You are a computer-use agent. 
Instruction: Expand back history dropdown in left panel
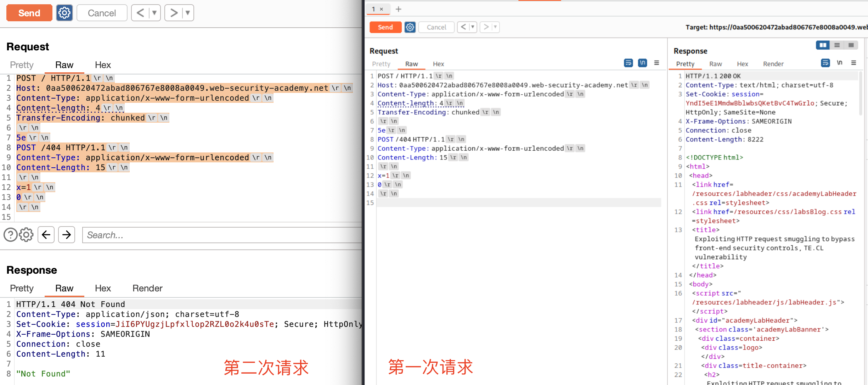pyautogui.click(x=154, y=13)
